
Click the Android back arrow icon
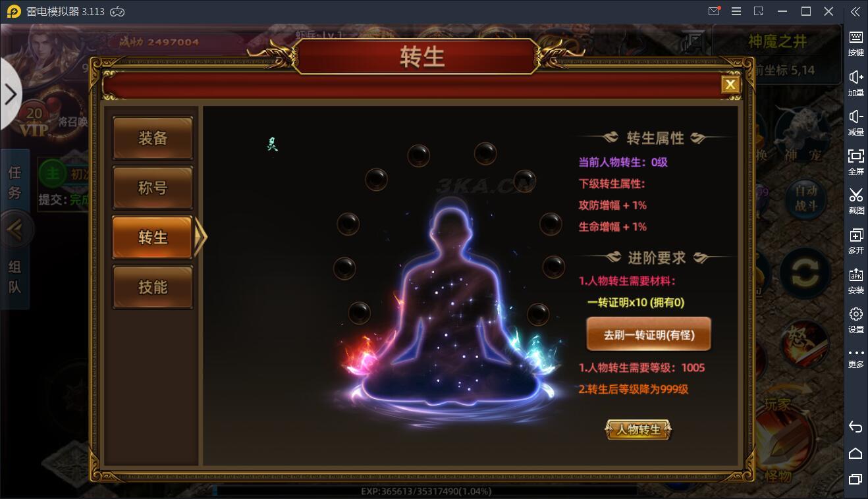855,427
